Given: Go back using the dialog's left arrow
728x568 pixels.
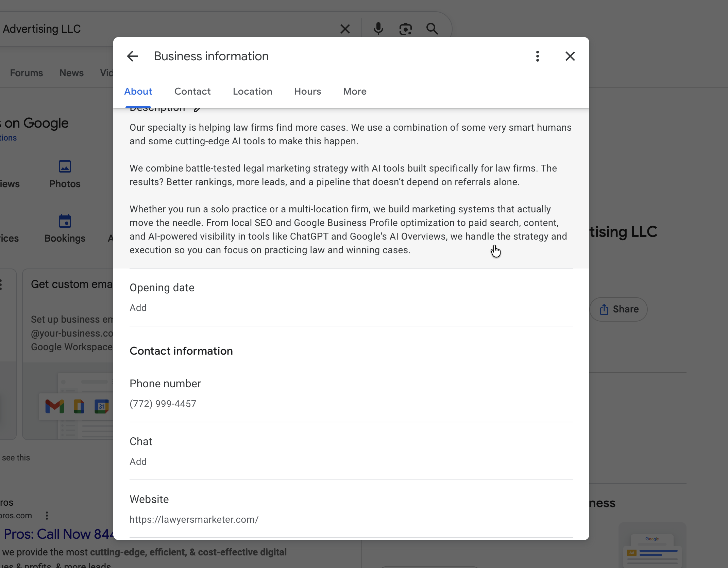Looking at the screenshot, I should click(x=132, y=56).
